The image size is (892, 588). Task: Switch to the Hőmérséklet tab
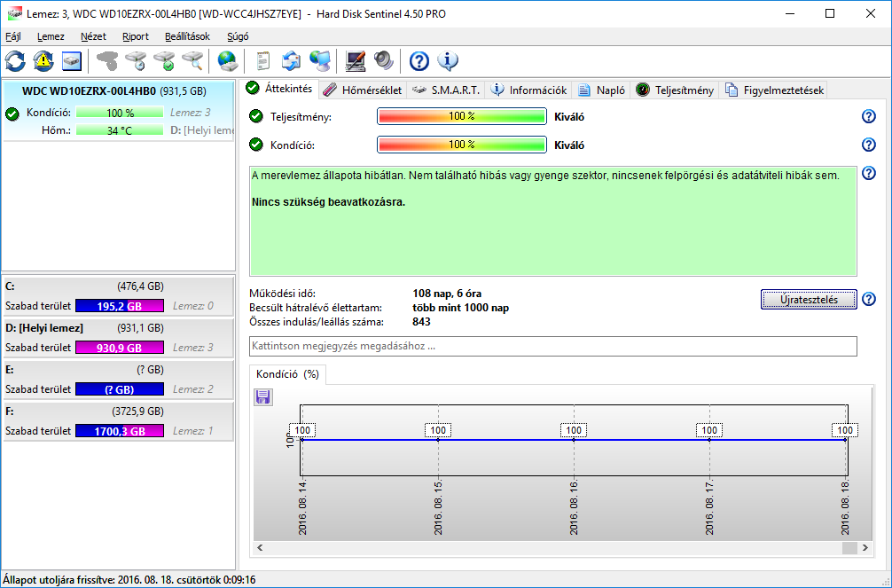(362, 90)
